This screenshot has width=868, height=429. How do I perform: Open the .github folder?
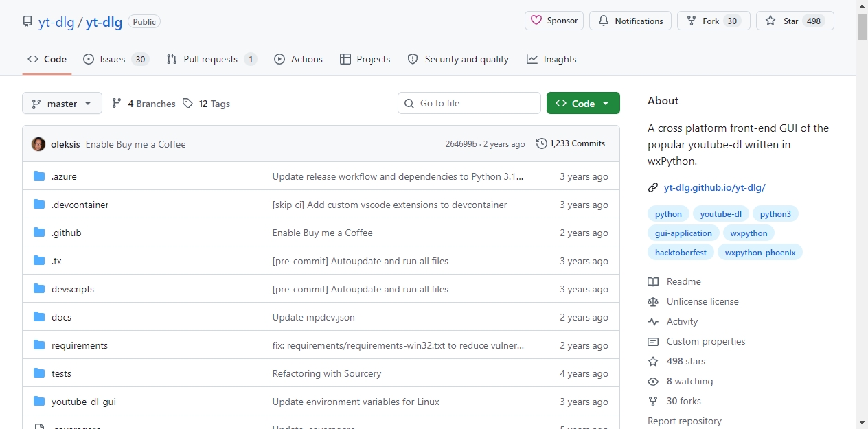66,233
